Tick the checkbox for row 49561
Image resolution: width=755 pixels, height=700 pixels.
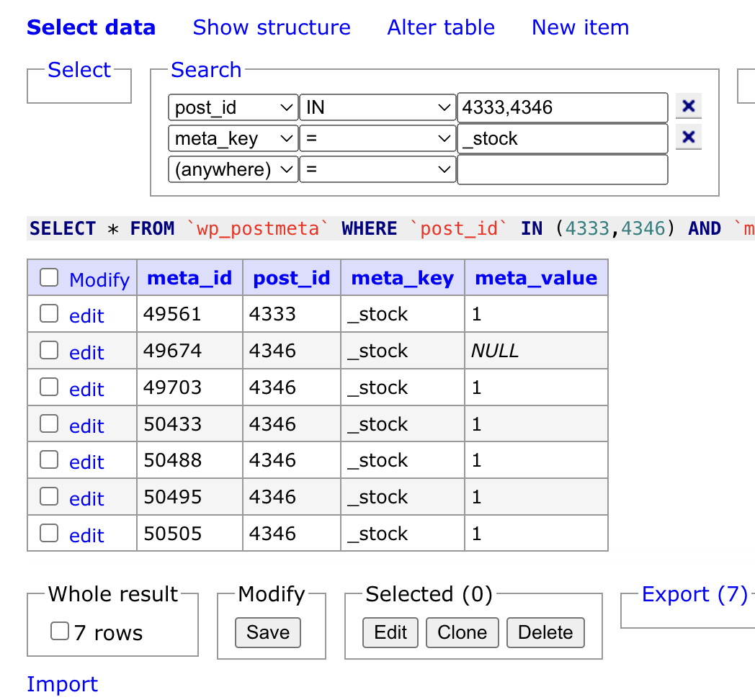click(49, 314)
